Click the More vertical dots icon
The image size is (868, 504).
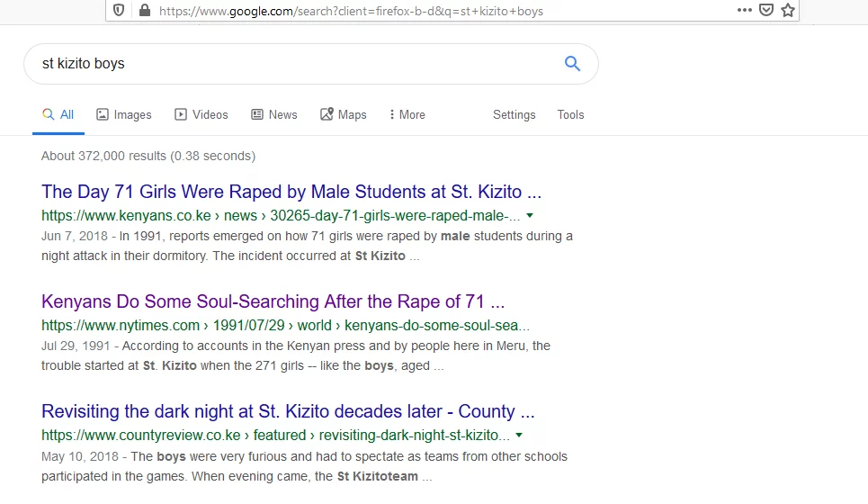tap(392, 114)
